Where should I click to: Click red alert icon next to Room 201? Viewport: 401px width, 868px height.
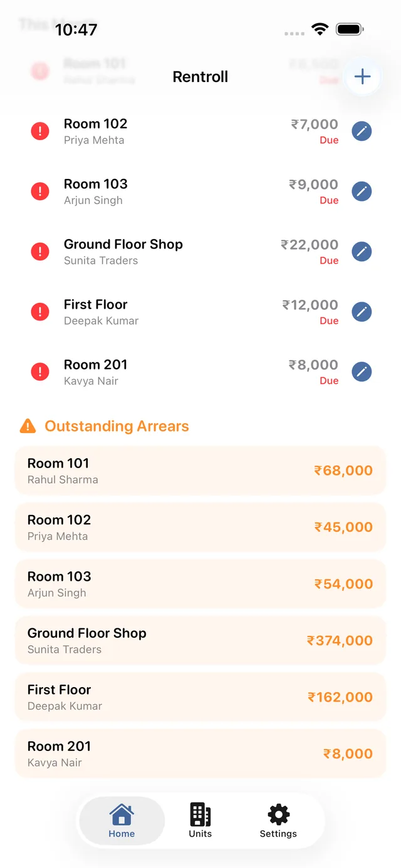coord(40,372)
